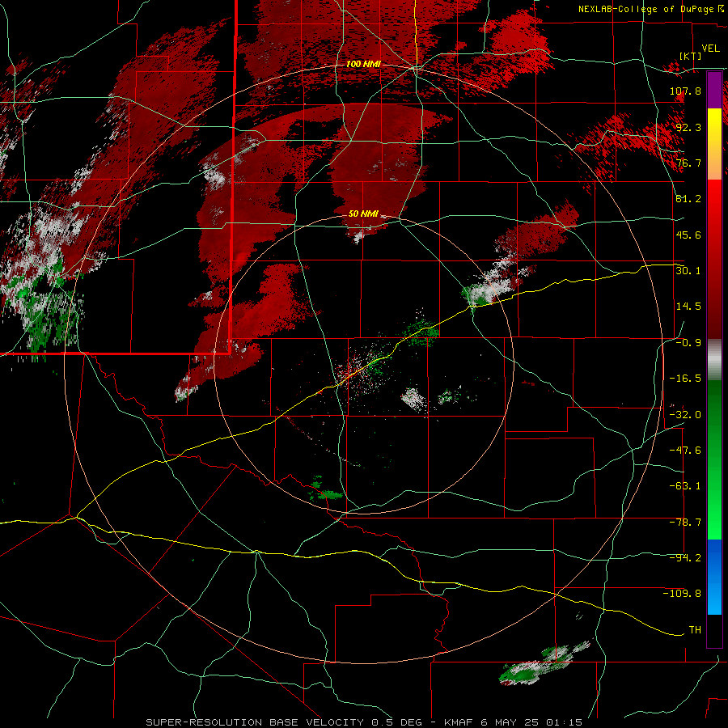Click the 107.8 velocity scale value
728x728 pixels.
point(685,91)
